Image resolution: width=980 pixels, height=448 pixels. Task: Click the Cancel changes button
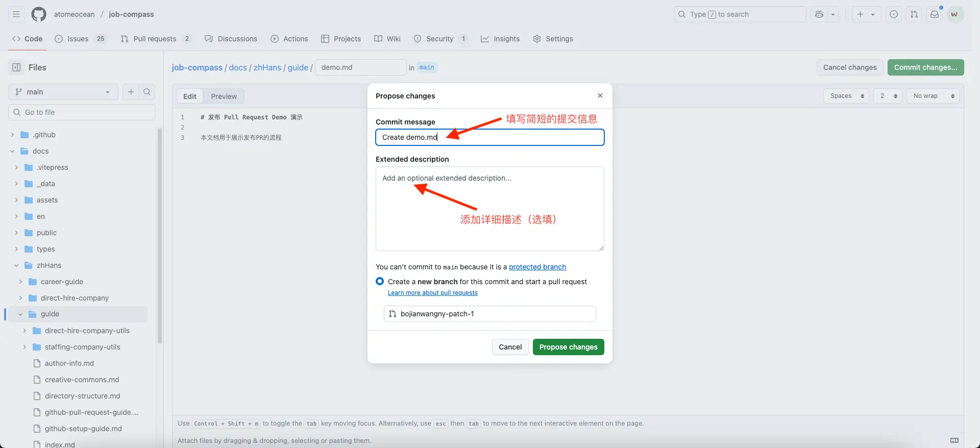850,67
